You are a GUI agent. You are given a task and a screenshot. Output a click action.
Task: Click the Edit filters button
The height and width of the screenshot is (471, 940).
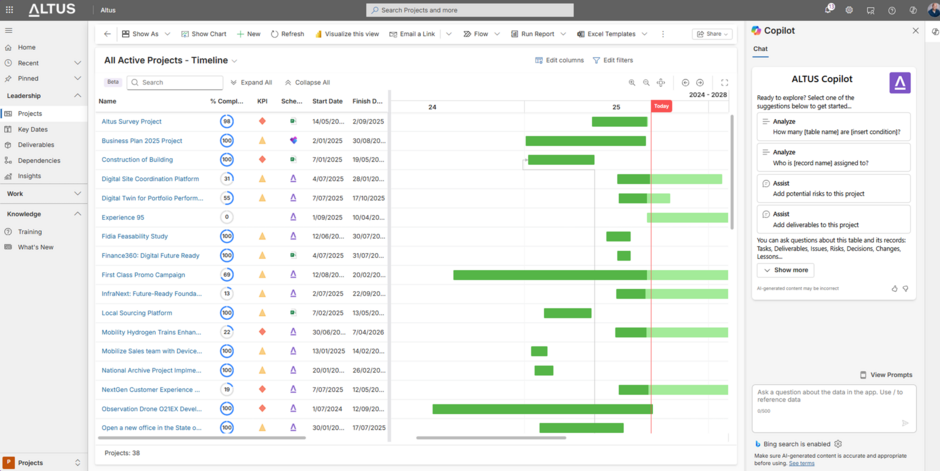coord(613,61)
